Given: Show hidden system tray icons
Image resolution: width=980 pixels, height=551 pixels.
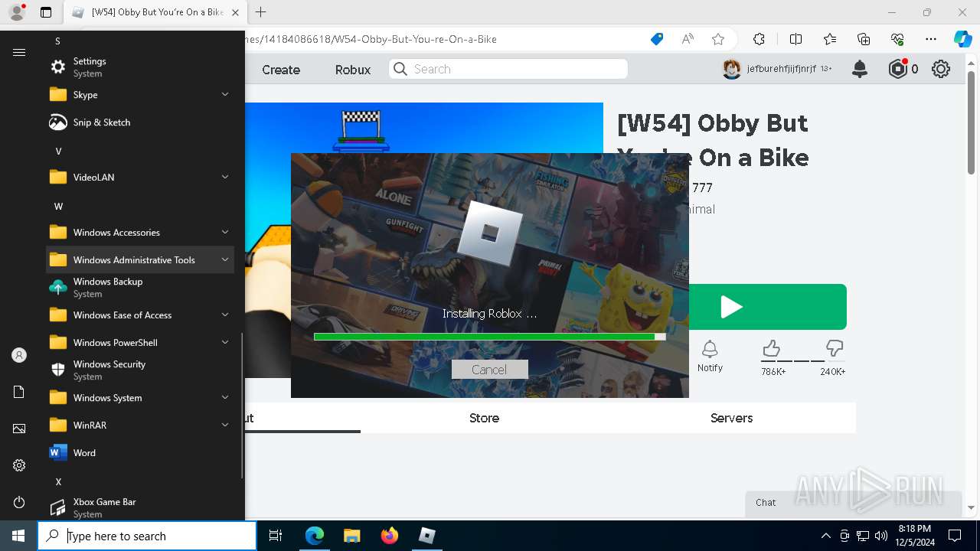Looking at the screenshot, I should pyautogui.click(x=825, y=536).
